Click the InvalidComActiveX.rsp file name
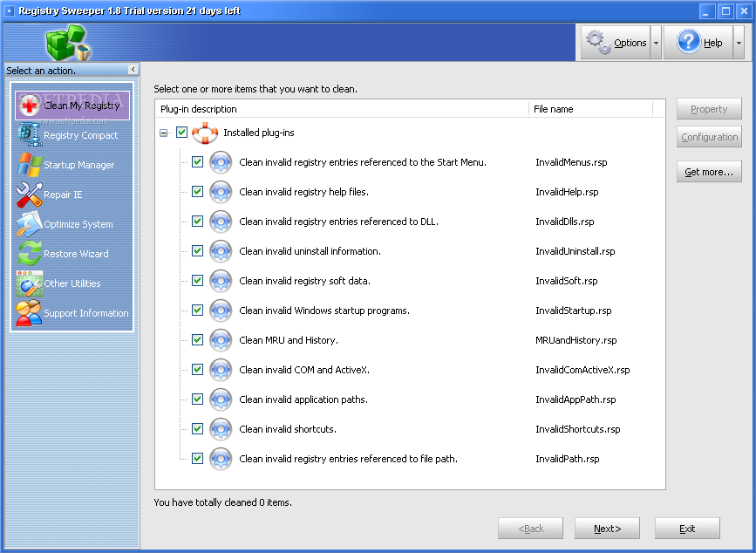 (582, 370)
